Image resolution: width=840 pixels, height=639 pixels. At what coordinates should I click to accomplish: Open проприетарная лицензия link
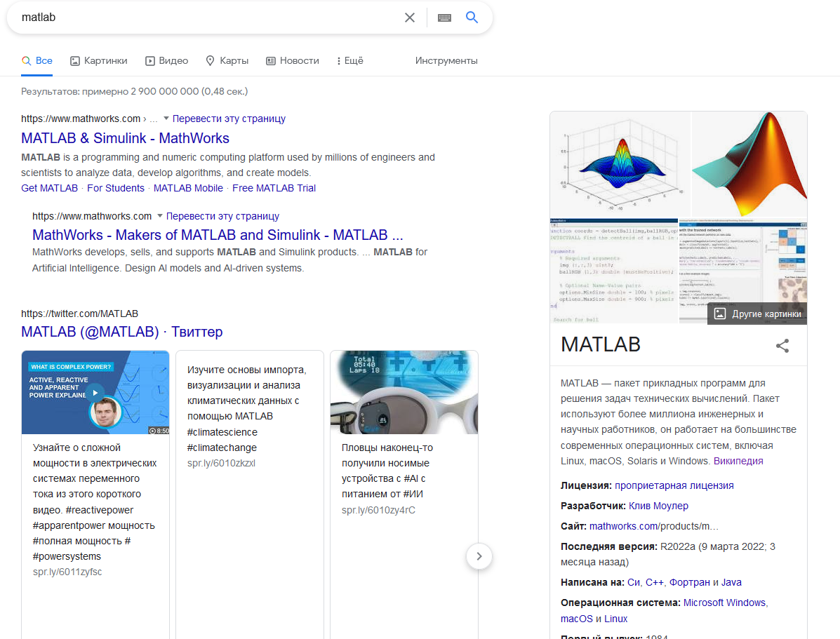pos(674,486)
